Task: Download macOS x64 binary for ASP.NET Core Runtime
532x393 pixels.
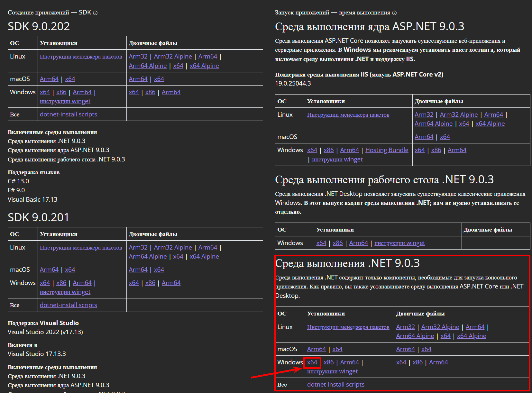Action: (x=445, y=137)
